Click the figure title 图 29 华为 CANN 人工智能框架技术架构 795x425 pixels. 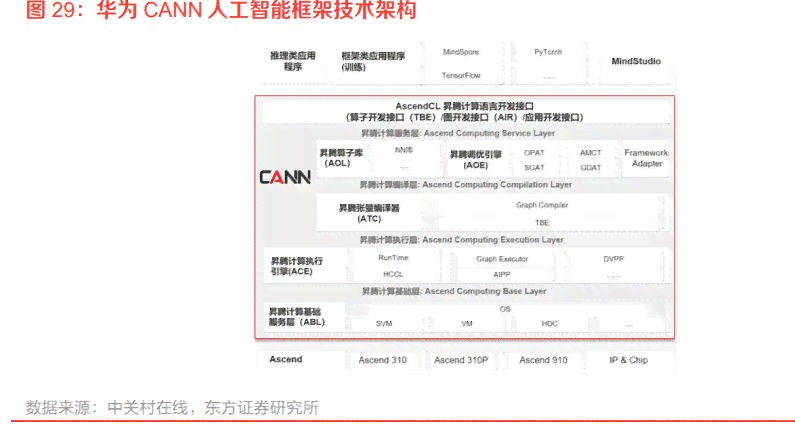coord(222,10)
